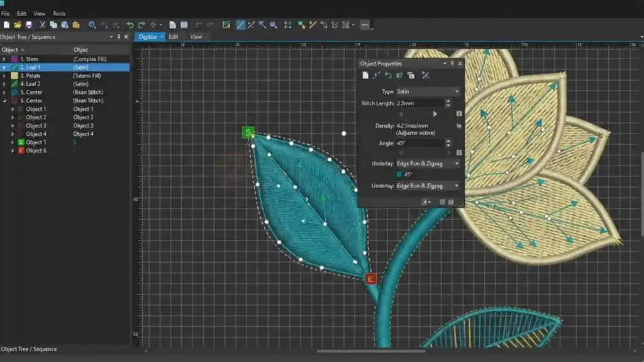
Task: Click the grid table icon in toolbar
Action: pos(184,25)
